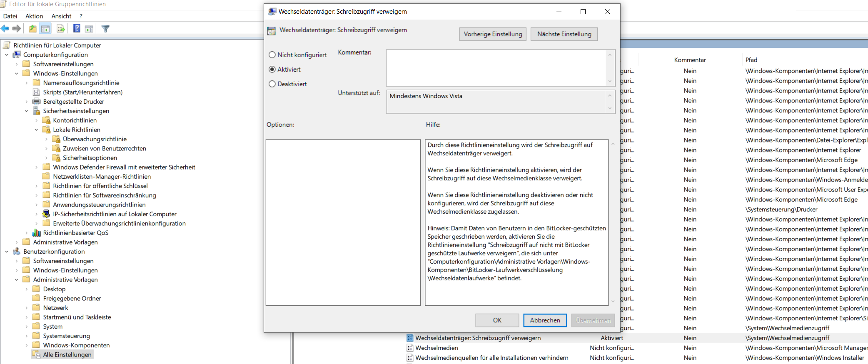Click the policy icon of the highlighted Wechseldatenträger row
This screenshot has width=868, height=364.
point(410,338)
